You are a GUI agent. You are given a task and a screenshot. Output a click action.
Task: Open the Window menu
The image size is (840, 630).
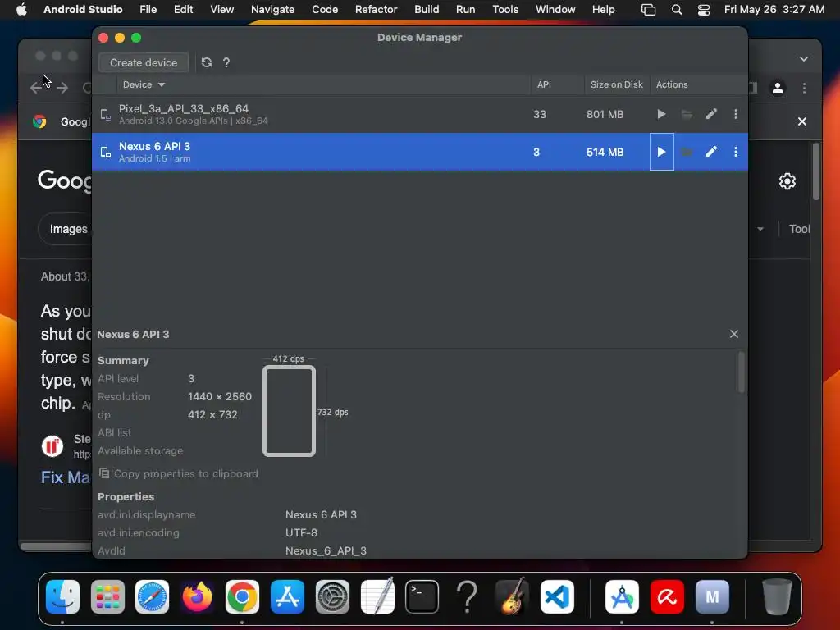(555, 9)
